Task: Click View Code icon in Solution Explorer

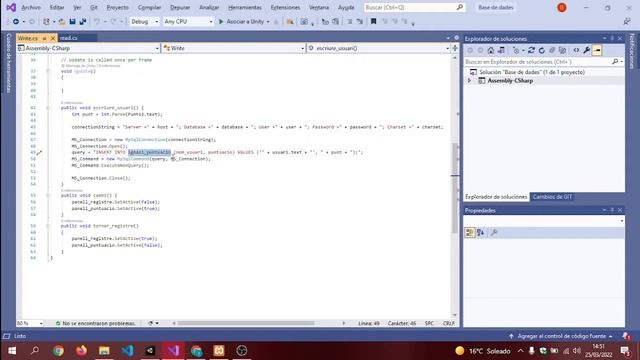Action: 576,50
